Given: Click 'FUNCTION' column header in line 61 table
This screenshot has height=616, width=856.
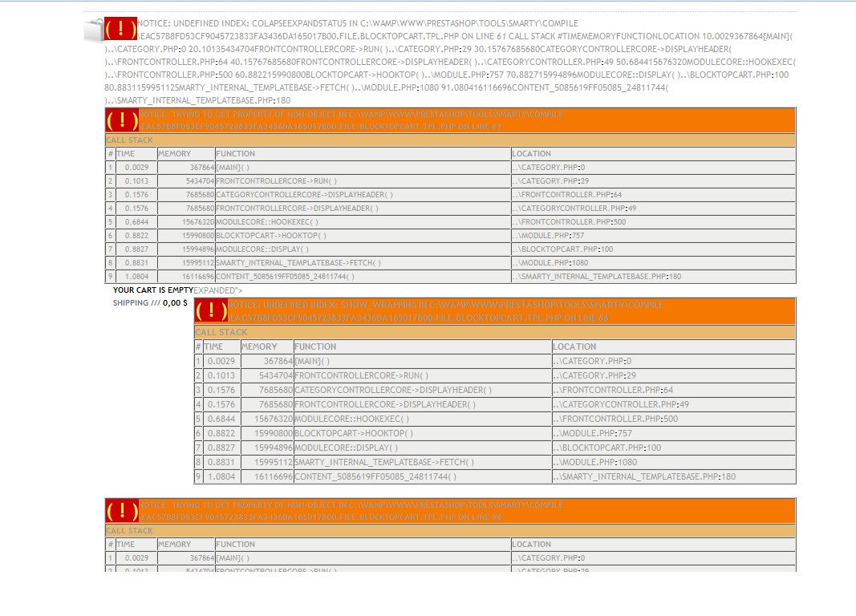Looking at the screenshot, I should (235, 154).
